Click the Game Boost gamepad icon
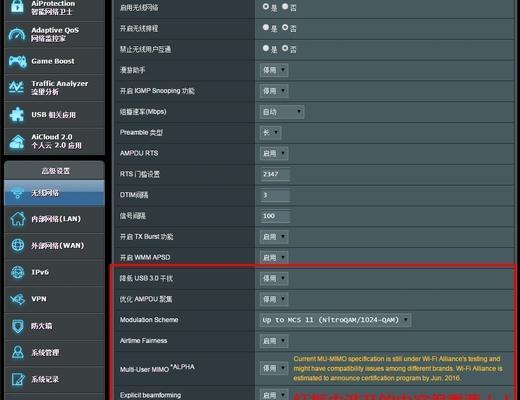The width and height of the screenshot is (520, 400). click(x=17, y=61)
